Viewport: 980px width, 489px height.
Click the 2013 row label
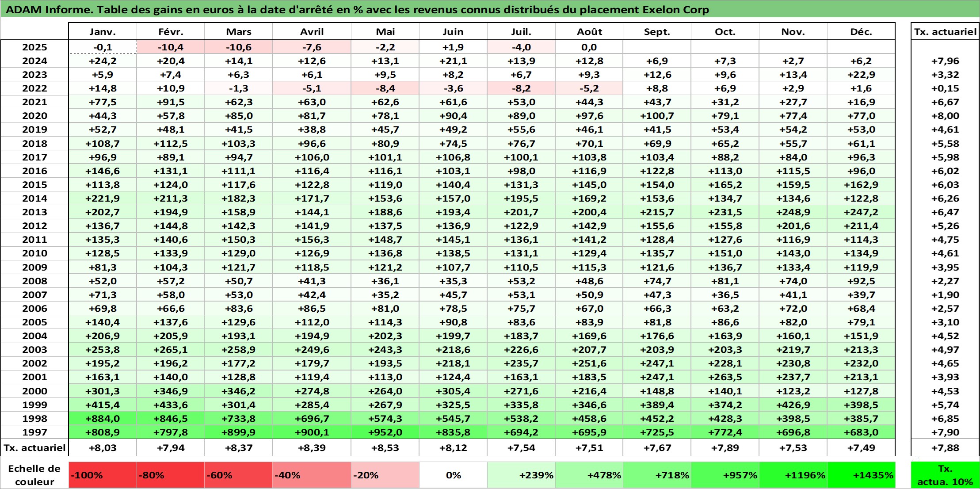[x=34, y=212]
